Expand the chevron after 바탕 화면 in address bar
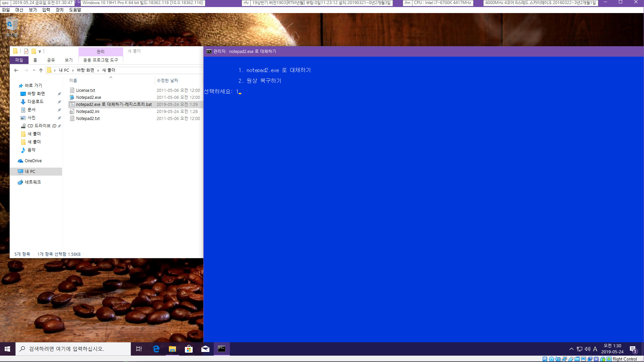The image size is (644, 362). pyautogui.click(x=98, y=70)
